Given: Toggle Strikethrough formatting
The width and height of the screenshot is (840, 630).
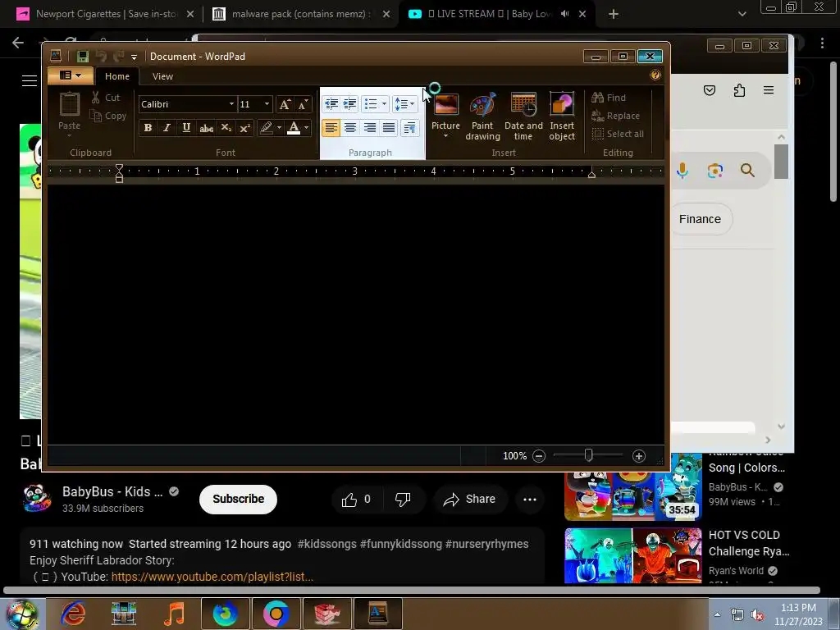Looking at the screenshot, I should coord(206,127).
